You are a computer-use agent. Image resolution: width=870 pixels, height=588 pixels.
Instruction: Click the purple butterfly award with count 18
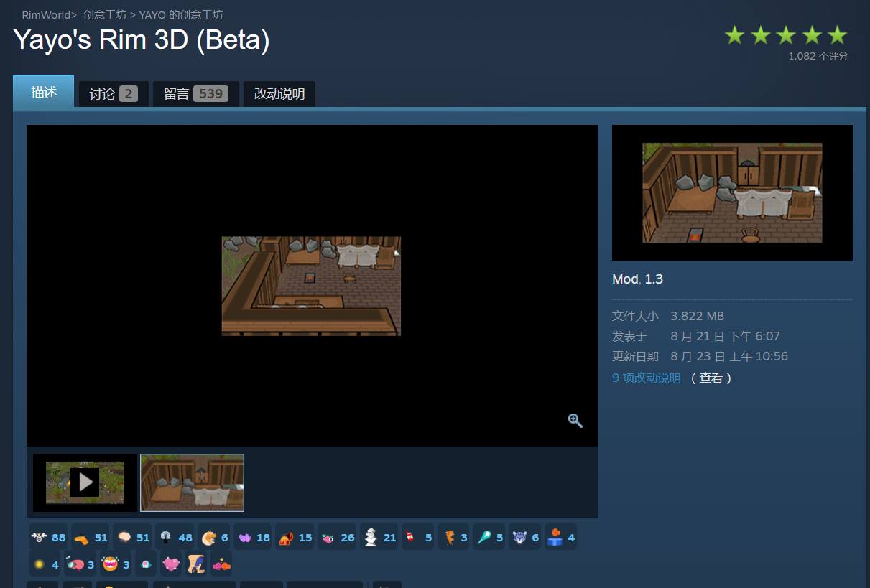[253, 537]
